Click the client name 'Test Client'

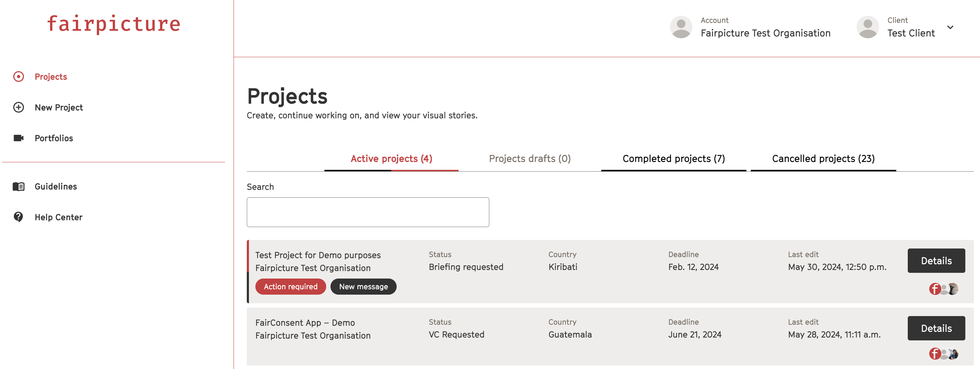pyautogui.click(x=911, y=33)
